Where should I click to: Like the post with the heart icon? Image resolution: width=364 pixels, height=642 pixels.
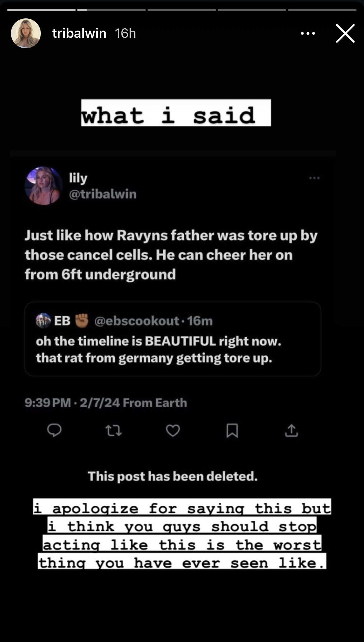[x=173, y=431]
